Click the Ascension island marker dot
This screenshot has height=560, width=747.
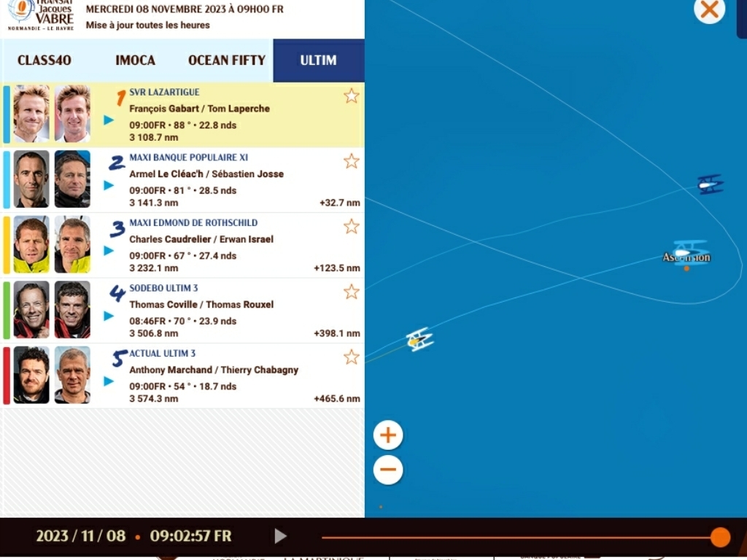686,268
